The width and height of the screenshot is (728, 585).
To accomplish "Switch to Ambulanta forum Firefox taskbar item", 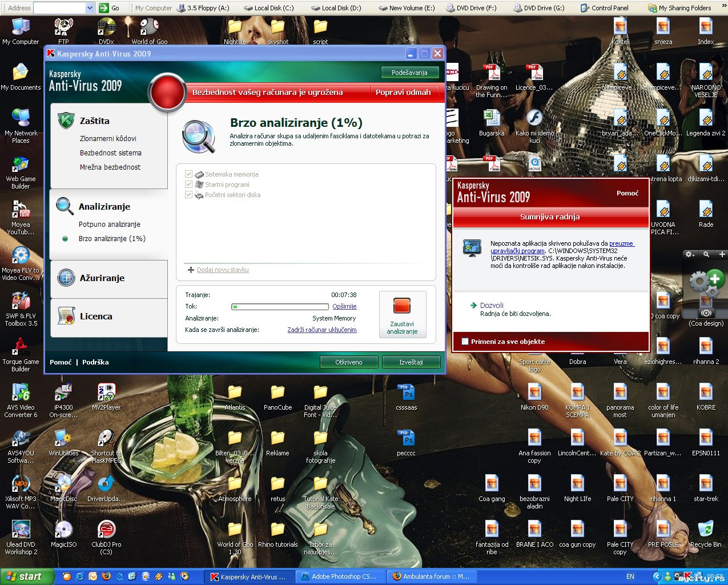I will [x=433, y=576].
